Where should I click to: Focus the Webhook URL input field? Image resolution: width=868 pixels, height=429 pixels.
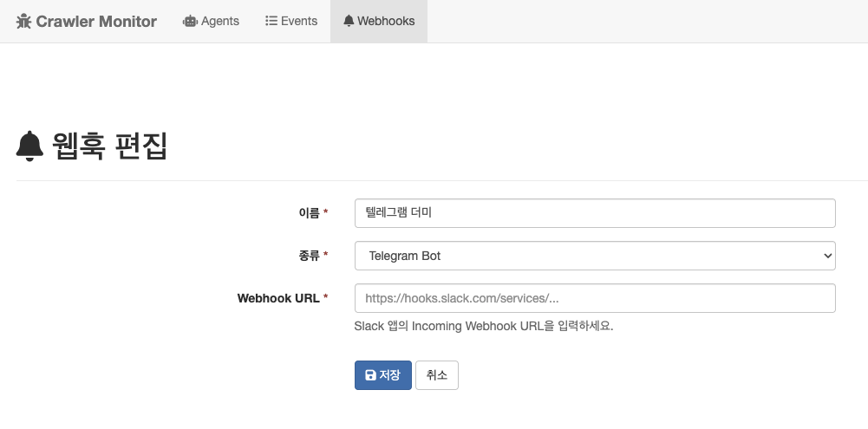[x=595, y=298]
